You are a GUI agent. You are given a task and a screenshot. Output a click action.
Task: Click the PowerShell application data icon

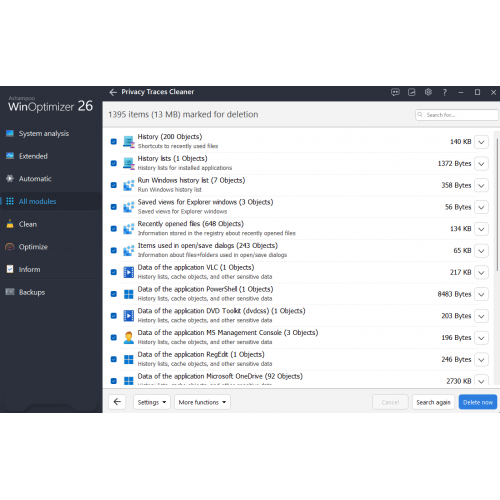pos(128,294)
